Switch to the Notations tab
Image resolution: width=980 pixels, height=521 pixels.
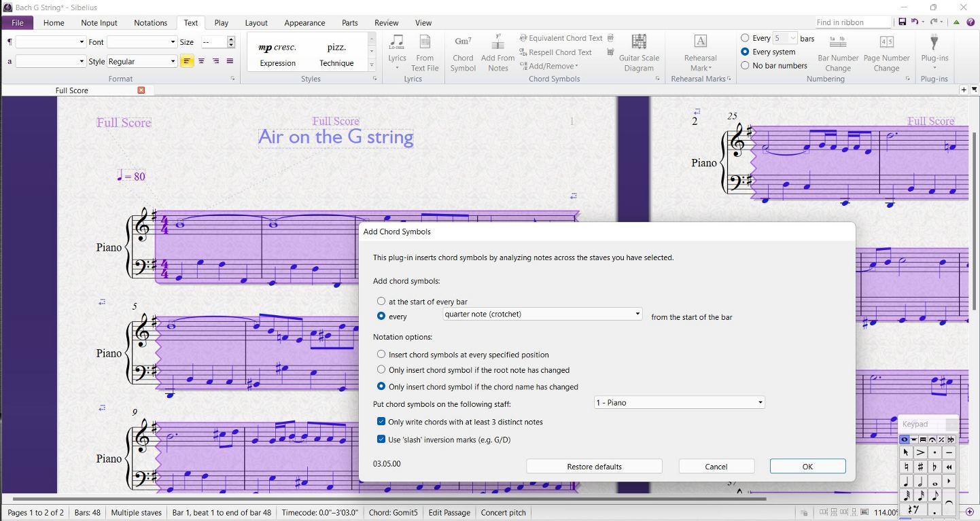coord(150,22)
